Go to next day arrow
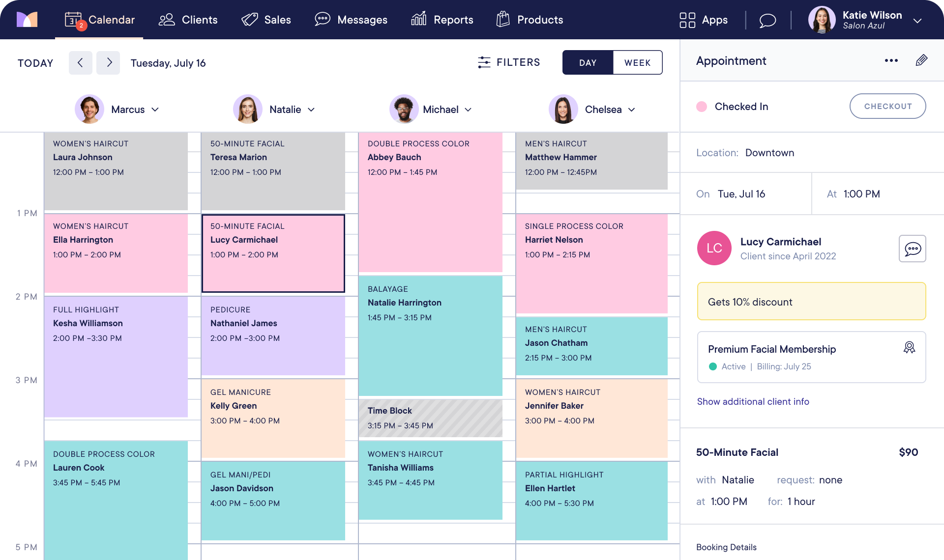The height and width of the screenshot is (560, 944). pyautogui.click(x=108, y=62)
